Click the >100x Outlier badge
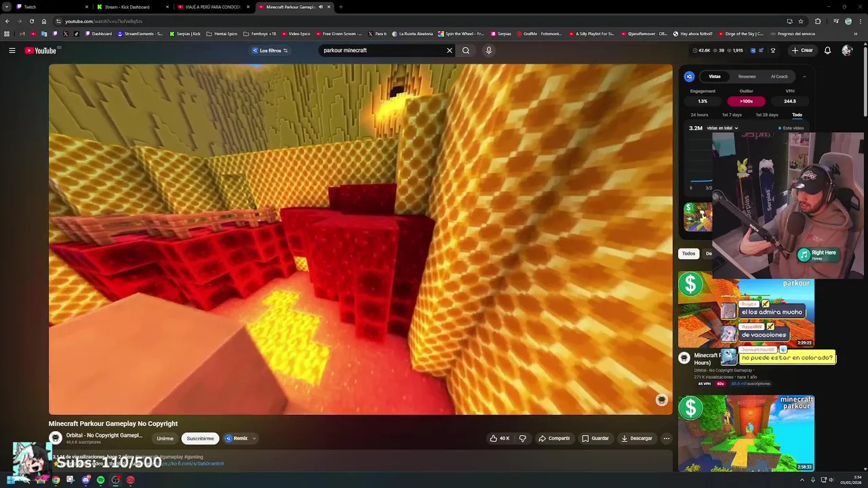This screenshot has height=488, width=868. tap(746, 101)
